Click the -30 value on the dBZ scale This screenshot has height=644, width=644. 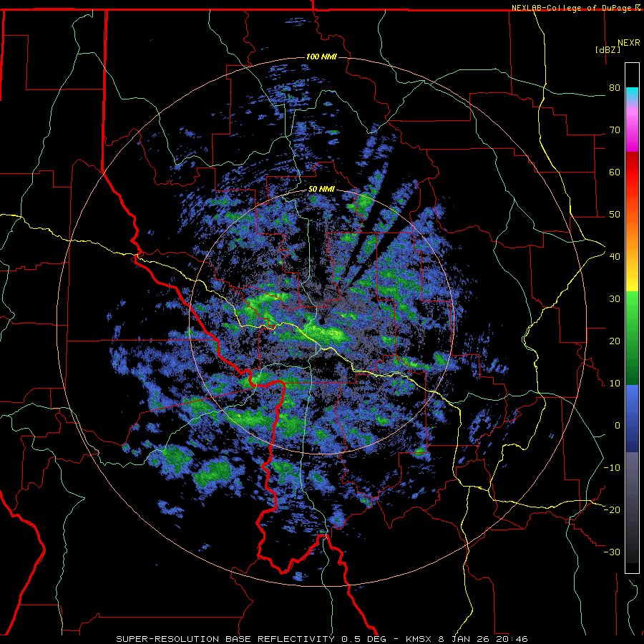pyautogui.click(x=612, y=552)
